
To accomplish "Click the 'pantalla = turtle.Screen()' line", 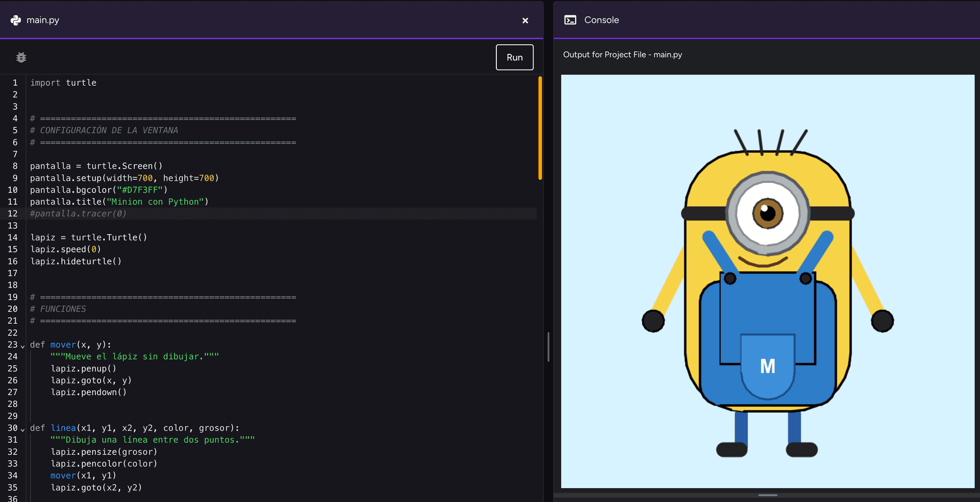I will click(x=96, y=166).
